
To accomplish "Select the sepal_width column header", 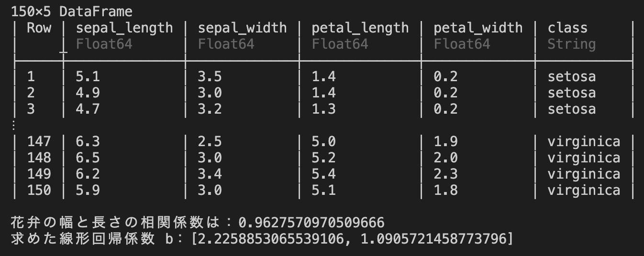I will coord(242,28).
